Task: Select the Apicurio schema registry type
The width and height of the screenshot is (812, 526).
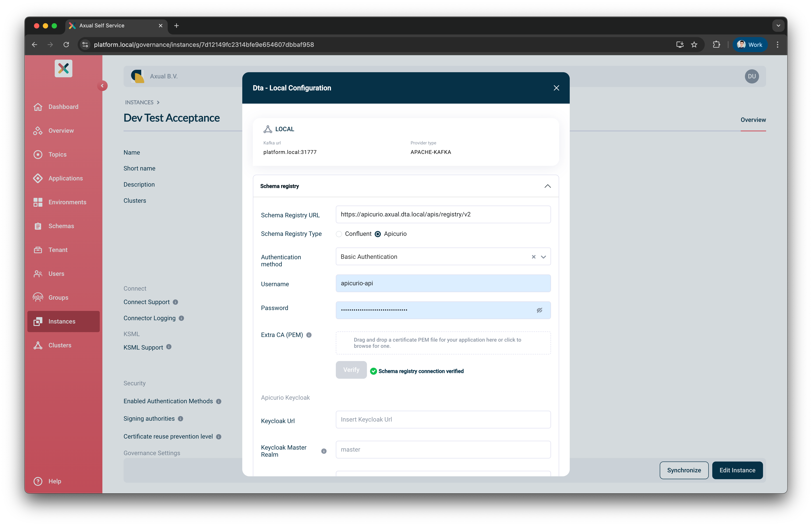Action: 378,234
